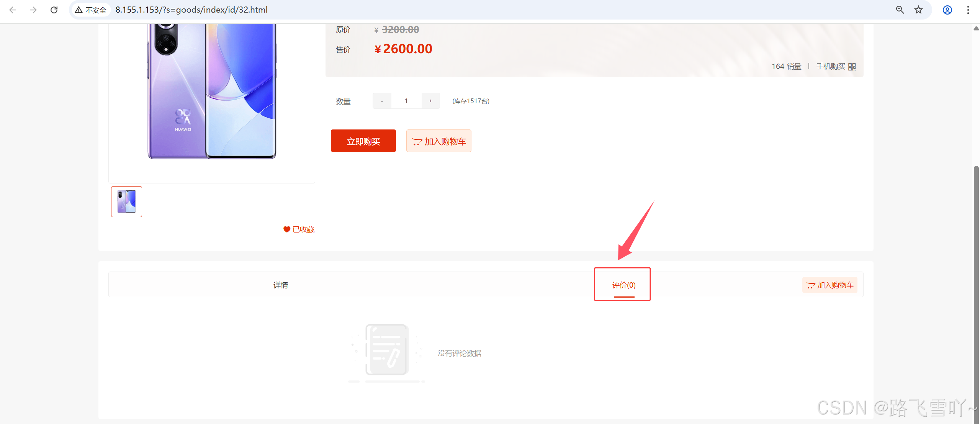Click the QR code icon next to 手机购买
The image size is (980, 424).
(x=852, y=67)
